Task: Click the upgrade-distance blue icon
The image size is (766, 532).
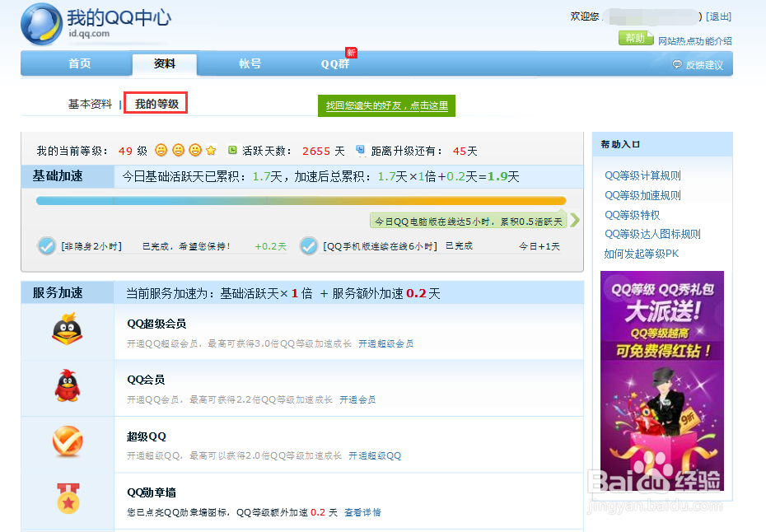Action: (361, 150)
